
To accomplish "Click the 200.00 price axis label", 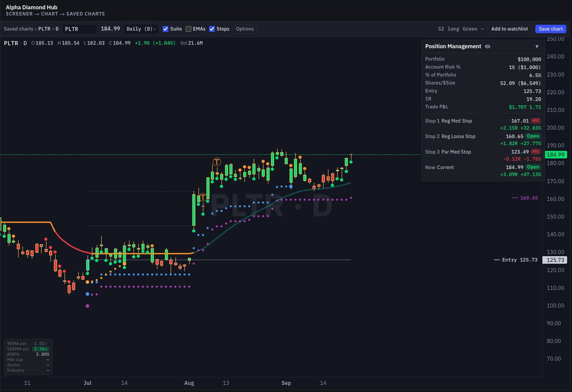I will point(554,128).
